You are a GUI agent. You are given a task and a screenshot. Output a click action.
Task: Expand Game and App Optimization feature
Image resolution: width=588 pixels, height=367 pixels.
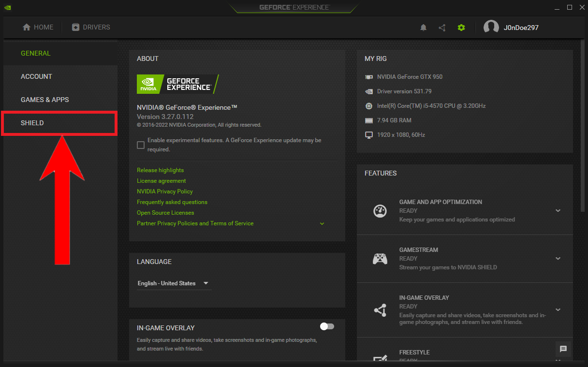(558, 211)
